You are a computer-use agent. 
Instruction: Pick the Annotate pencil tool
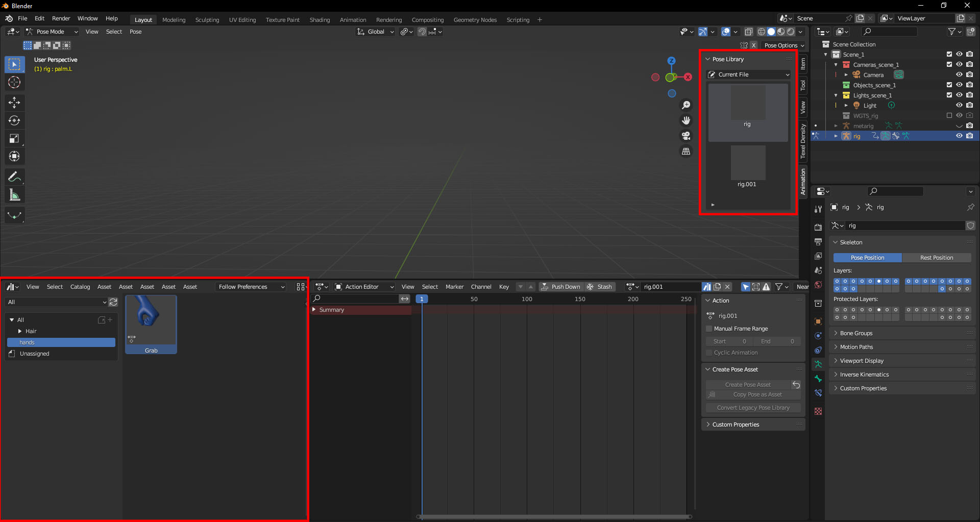click(14, 177)
